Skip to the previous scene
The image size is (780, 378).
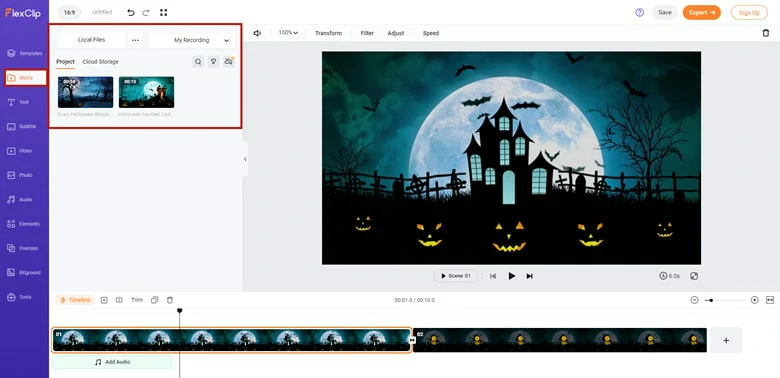[493, 276]
